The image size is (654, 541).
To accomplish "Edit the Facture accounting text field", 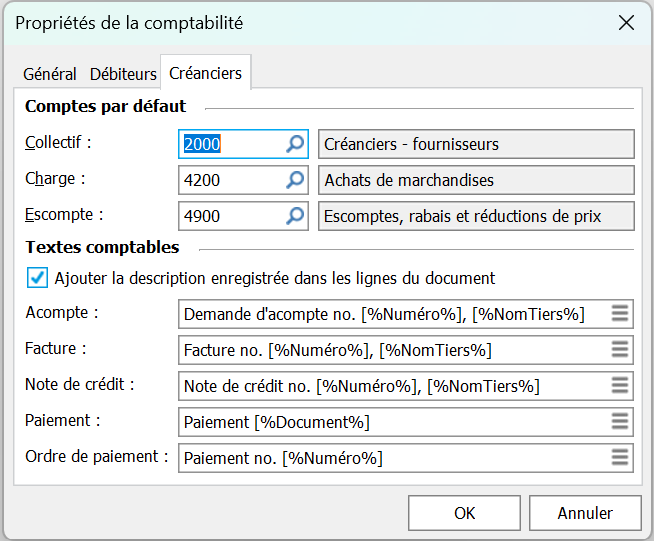I will click(392, 350).
